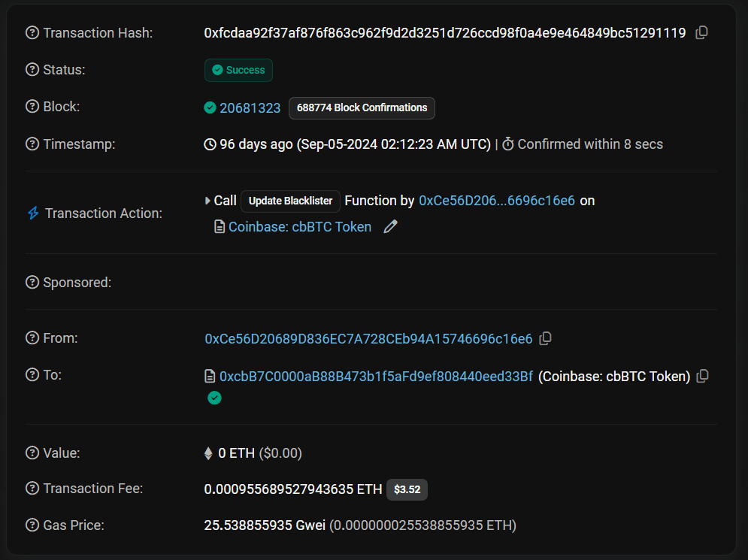The image size is (748, 560).
Task: Copy the transaction hash to clipboard
Action: click(x=701, y=32)
